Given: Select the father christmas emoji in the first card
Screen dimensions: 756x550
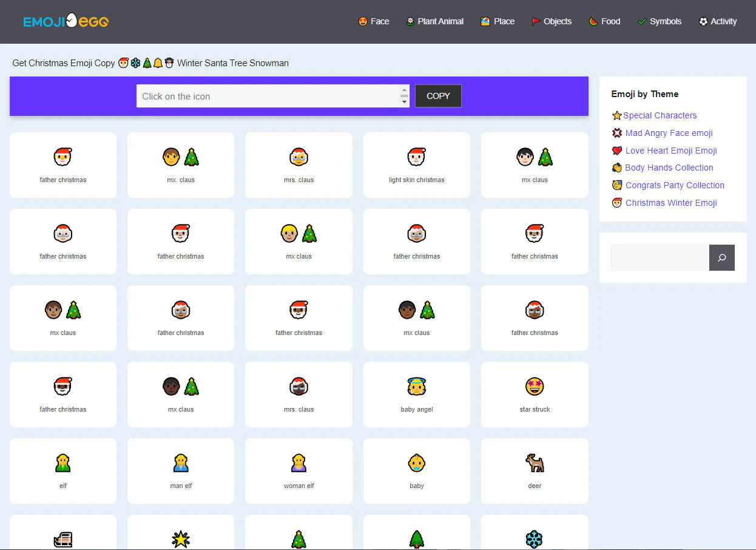Looking at the screenshot, I should (x=63, y=156).
